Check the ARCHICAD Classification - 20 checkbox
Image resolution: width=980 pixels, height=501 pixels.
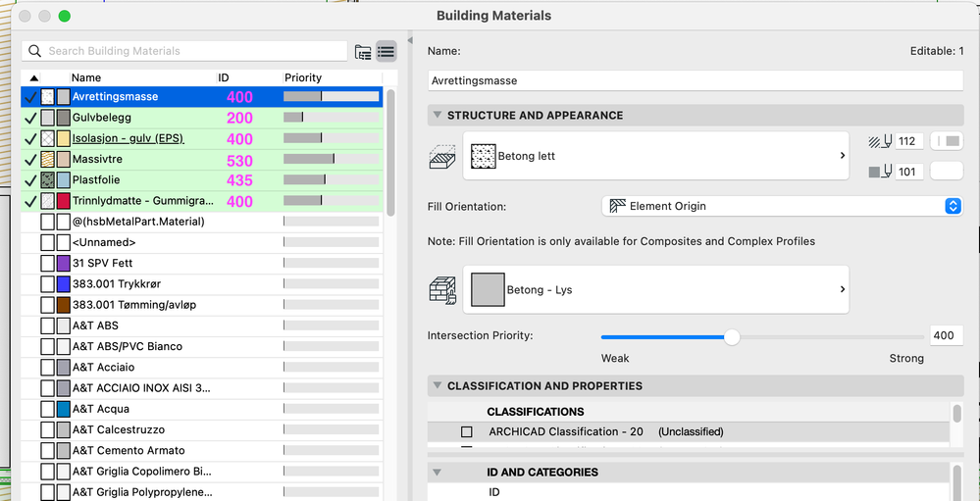[467, 431]
